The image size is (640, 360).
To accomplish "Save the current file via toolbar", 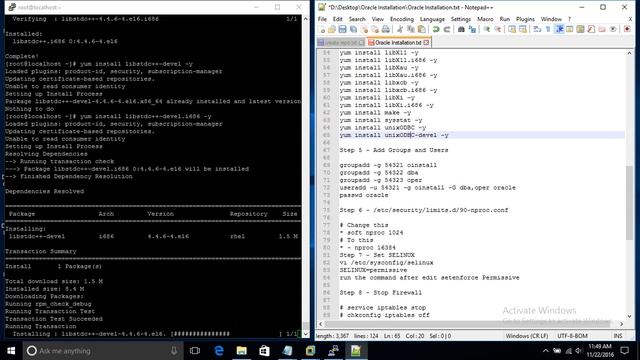I will tap(342, 29).
